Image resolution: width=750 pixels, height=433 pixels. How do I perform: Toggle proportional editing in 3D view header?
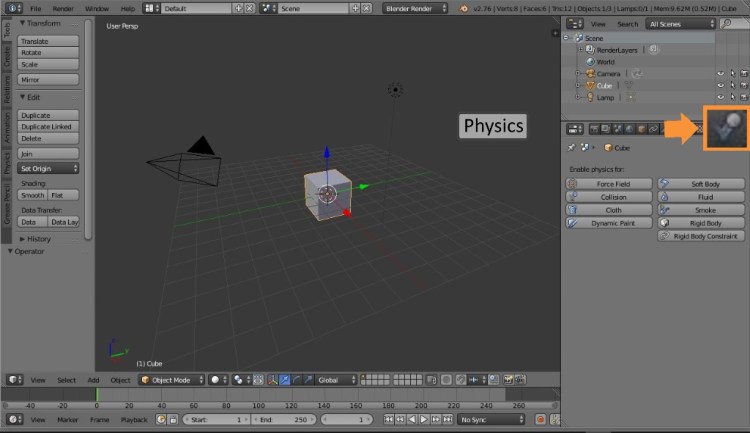point(446,379)
